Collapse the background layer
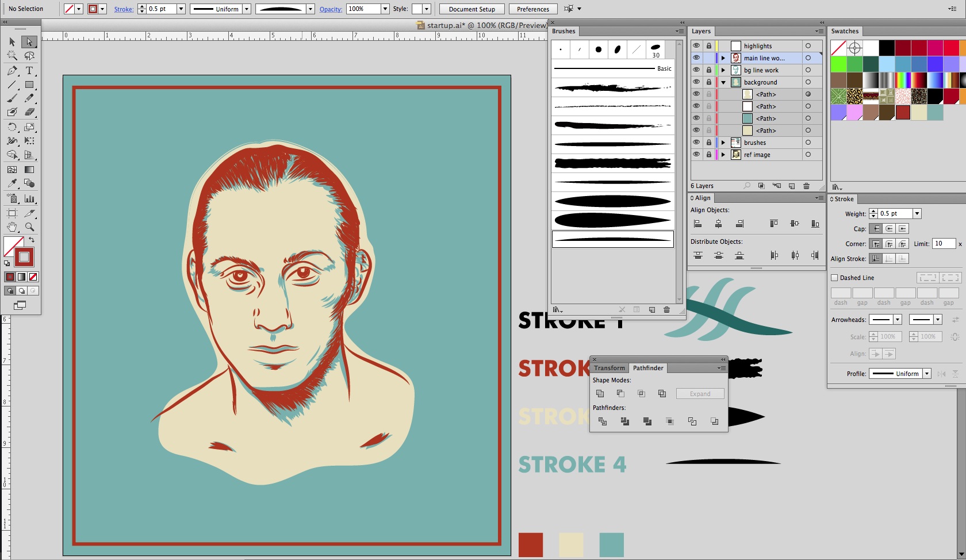 tap(723, 82)
